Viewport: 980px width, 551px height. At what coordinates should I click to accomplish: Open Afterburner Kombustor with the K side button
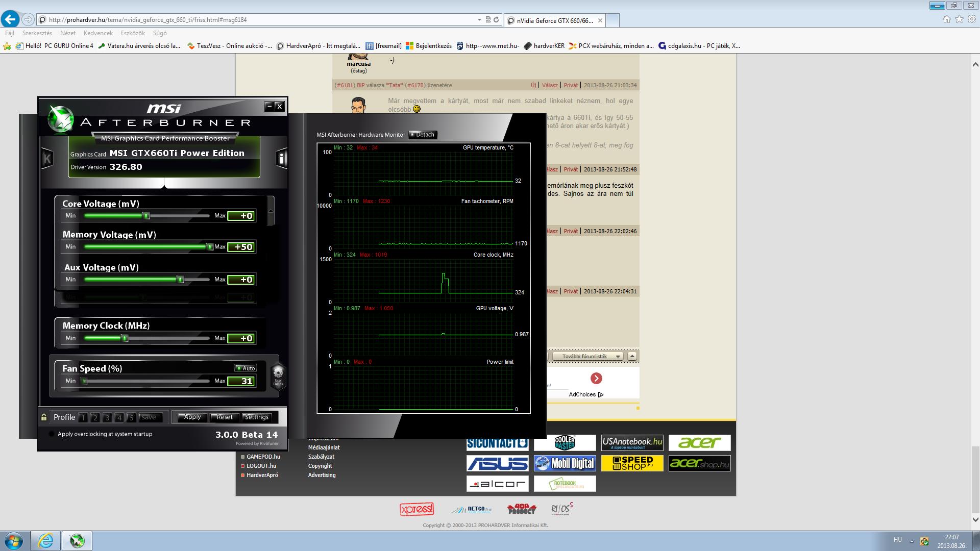point(47,159)
